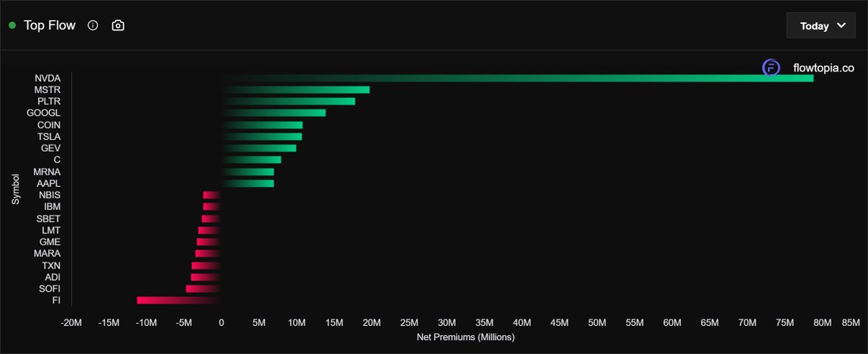Click the LMT symbol label

[x=51, y=230]
